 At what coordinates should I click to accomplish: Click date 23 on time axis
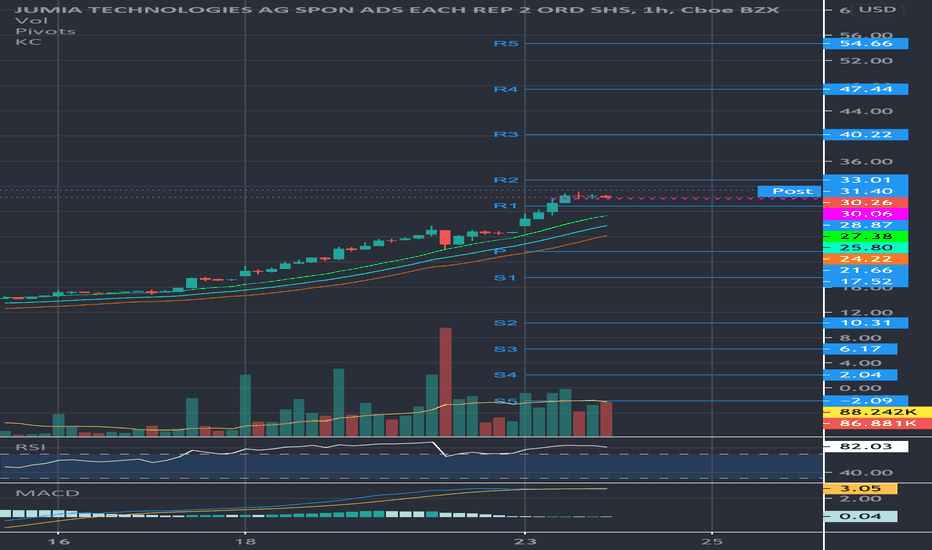tap(525, 542)
